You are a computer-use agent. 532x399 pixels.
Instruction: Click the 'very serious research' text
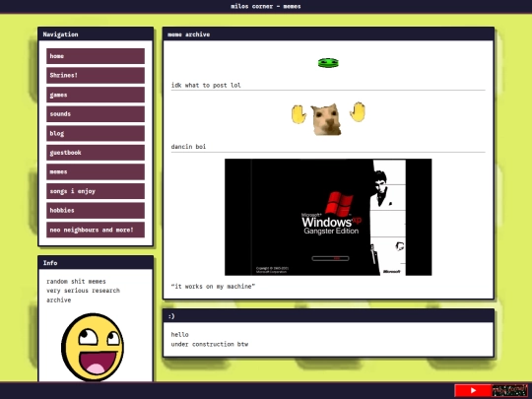(x=83, y=291)
